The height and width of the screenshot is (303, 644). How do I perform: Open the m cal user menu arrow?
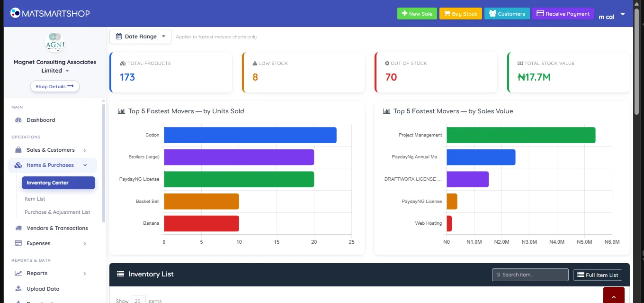tap(623, 14)
